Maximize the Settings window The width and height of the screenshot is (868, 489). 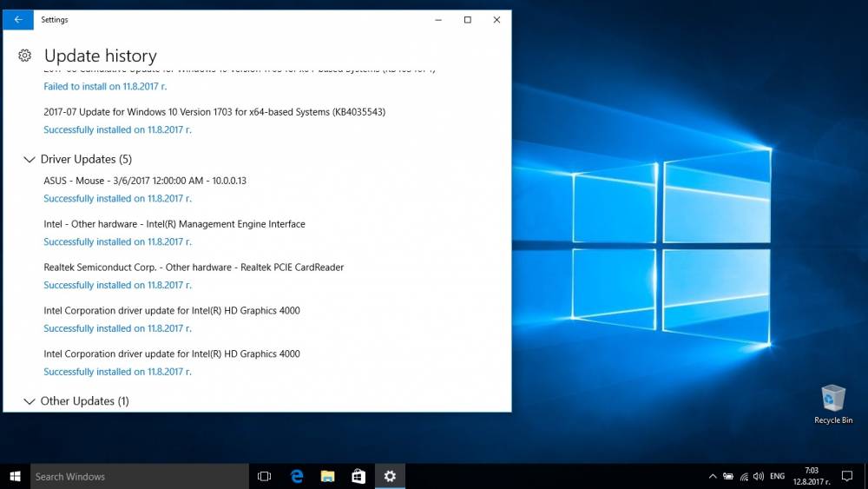468,19
